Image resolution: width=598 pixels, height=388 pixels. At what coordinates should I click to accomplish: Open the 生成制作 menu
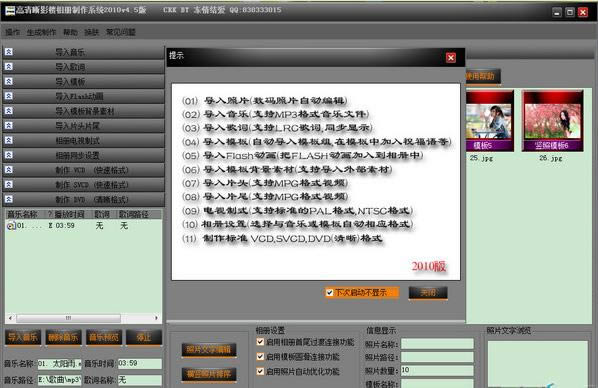tap(41, 32)
